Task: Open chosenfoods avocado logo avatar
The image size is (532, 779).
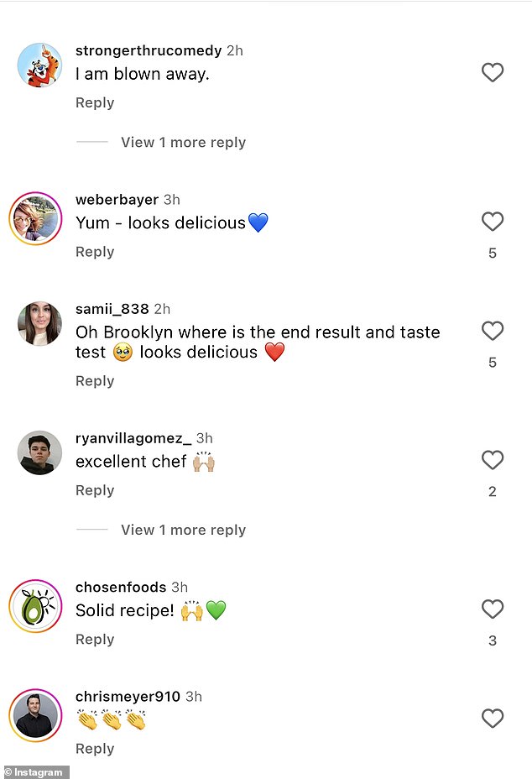Action: click(x=35, y=606)
